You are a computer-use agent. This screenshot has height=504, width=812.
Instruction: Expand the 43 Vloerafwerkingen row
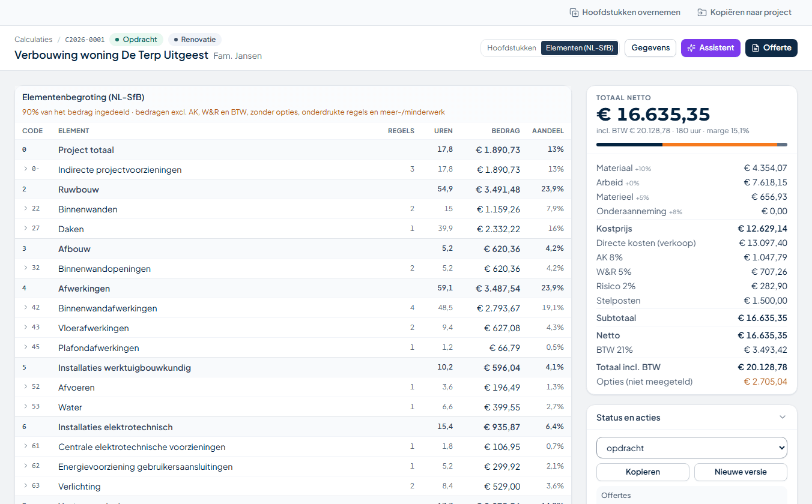pos(26,328)
